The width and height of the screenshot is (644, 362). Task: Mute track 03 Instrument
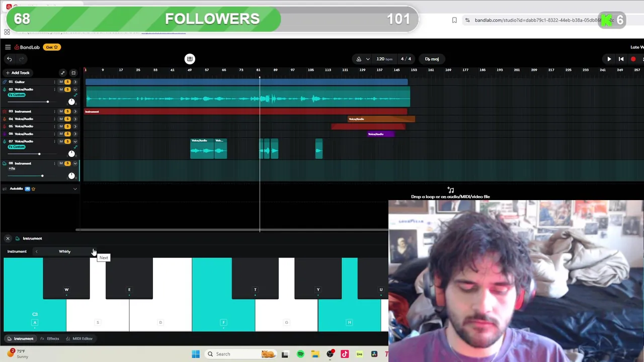click(x=61, y=112)
